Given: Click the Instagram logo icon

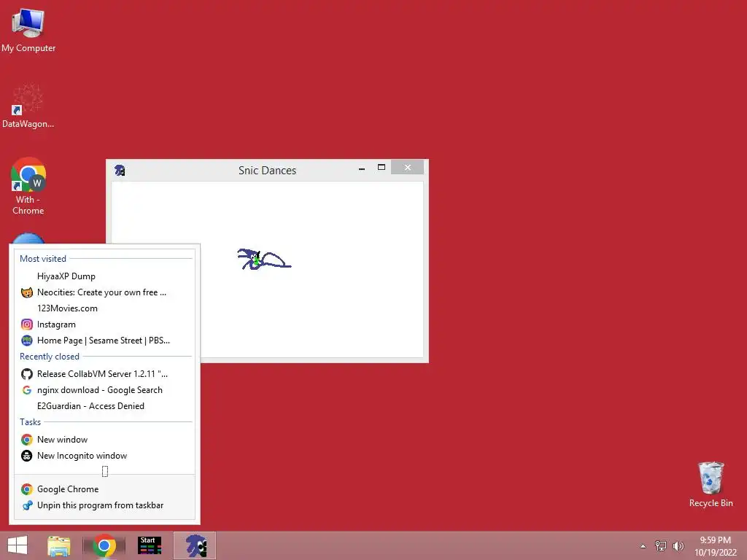Looking at the screenshot, I should click(x=27, y=324).
